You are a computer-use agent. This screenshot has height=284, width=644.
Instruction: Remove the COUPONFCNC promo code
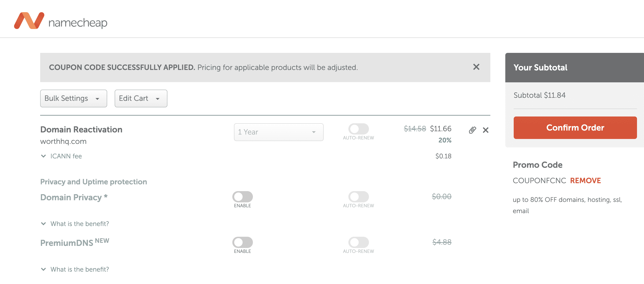point(585,181)
